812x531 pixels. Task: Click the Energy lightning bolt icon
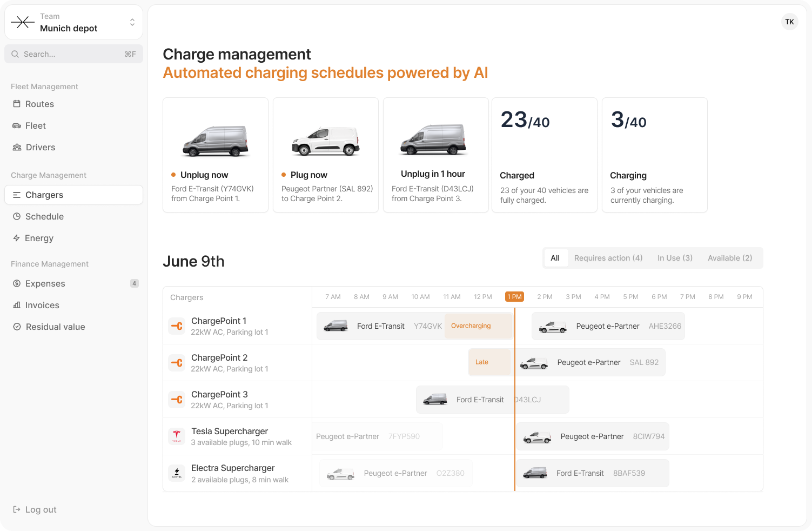[x=17, y=238]
